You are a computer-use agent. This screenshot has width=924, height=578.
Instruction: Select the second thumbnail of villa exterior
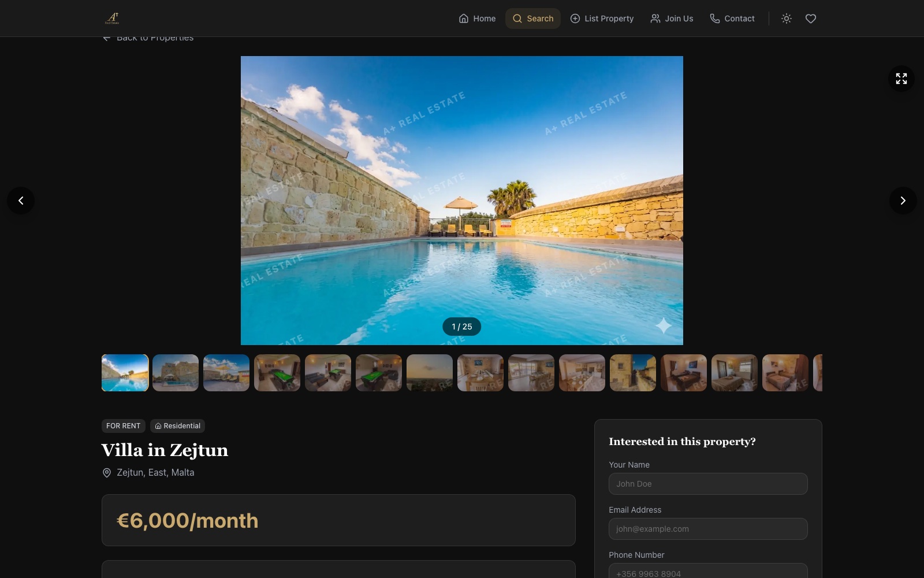(176, 373)
